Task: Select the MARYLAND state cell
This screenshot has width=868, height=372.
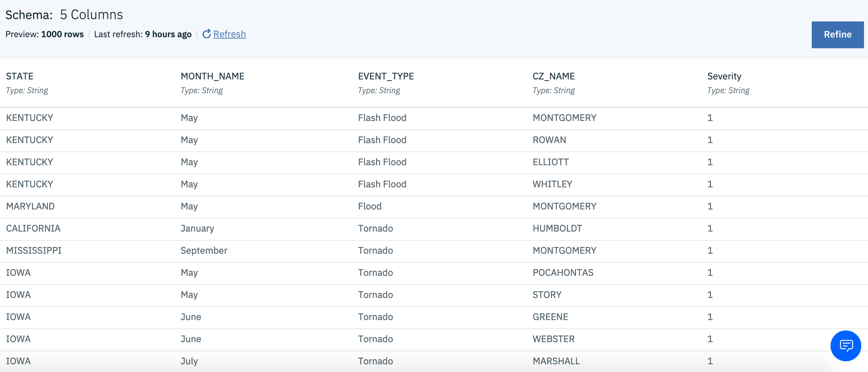Action: click(30, 206)
